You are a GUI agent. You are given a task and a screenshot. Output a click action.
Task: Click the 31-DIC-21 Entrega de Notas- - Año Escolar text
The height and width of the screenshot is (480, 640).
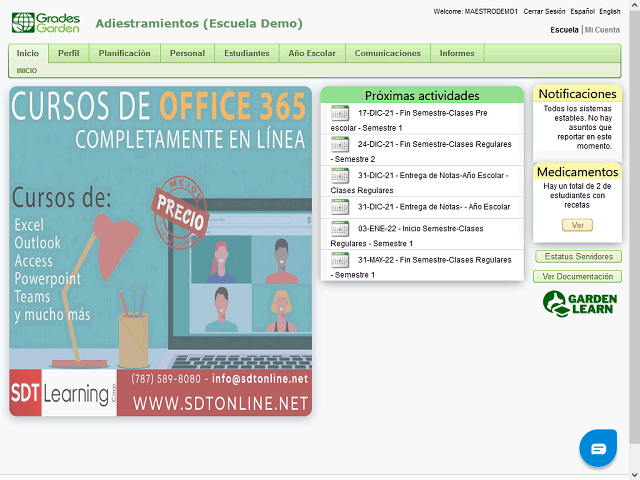point(434,207)
